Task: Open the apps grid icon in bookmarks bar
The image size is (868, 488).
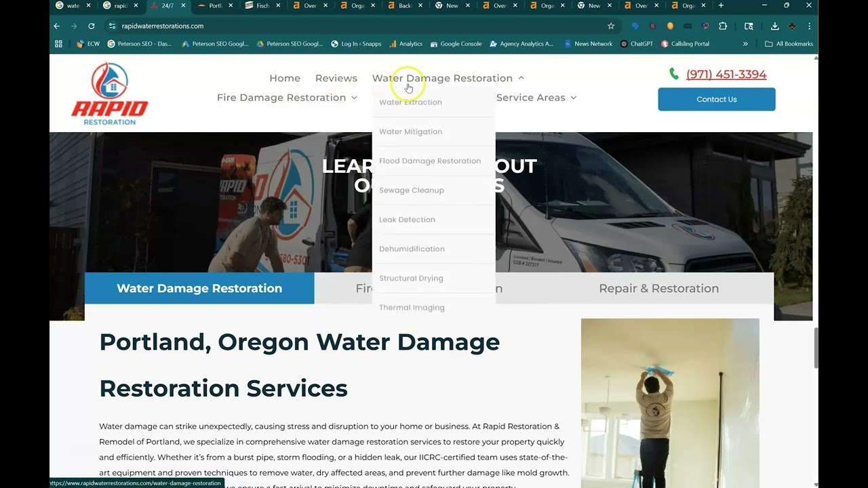Action: (58, 43)
